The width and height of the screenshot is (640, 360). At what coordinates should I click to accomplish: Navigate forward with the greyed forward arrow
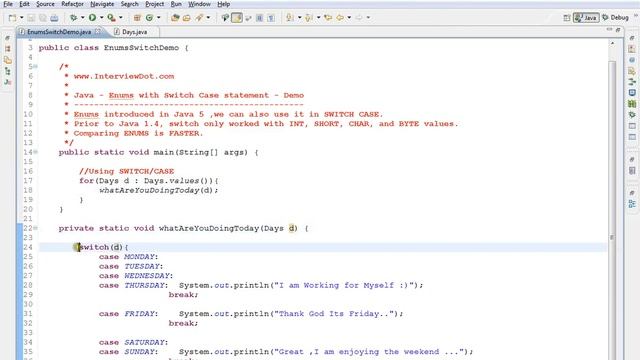pyautogui.click(x=359, y=18)
